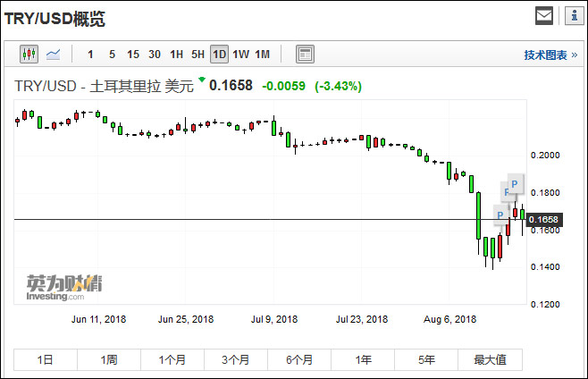Open the news table layout icon
588x379 pixels.
point(305,55)
